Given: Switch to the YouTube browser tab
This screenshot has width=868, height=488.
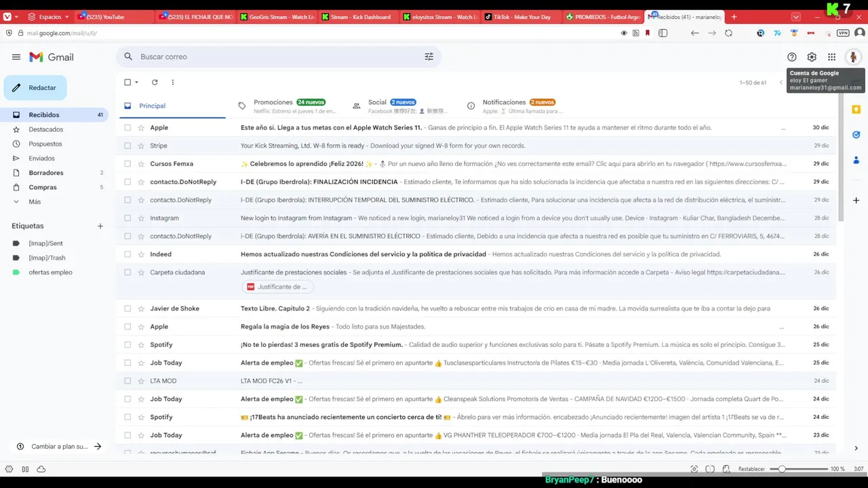Looking at the screenshot, I should (x=115, y=17).
